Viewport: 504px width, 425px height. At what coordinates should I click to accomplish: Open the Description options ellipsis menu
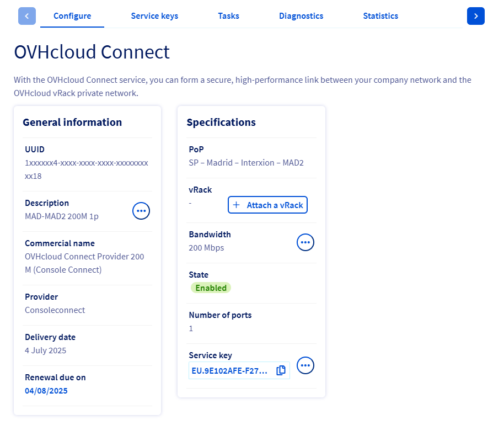(x=141, y=210)
